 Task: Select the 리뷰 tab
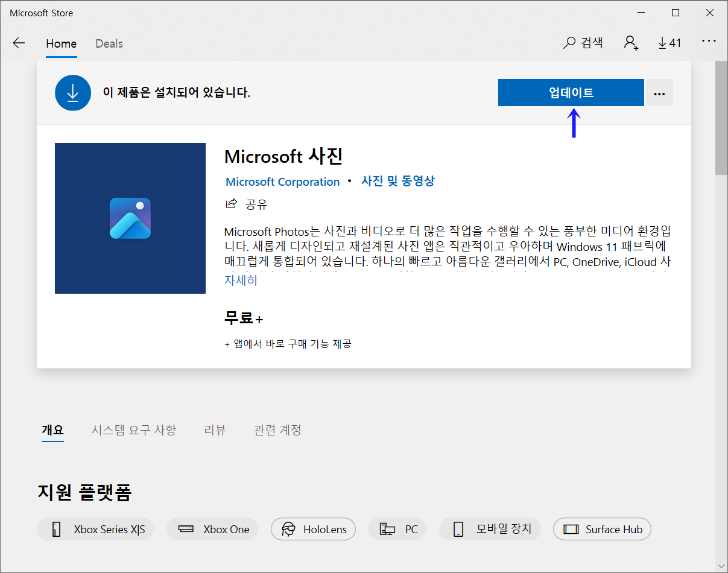point(215,430)
